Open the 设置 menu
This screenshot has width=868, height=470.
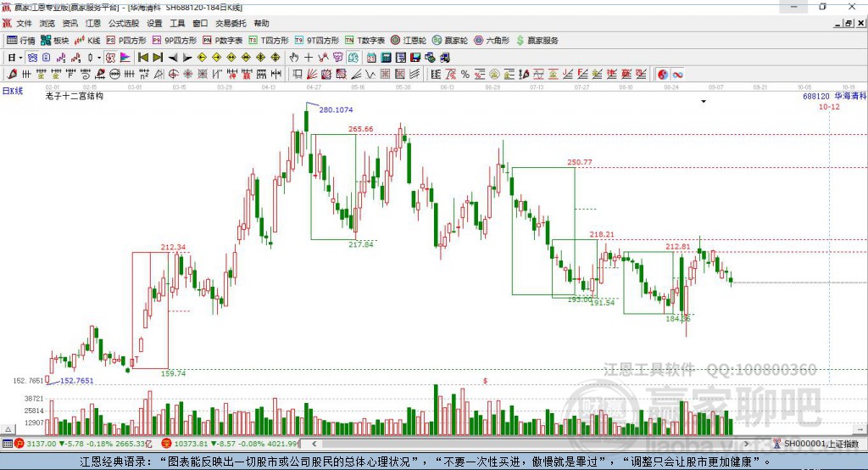tap(154, 23)
